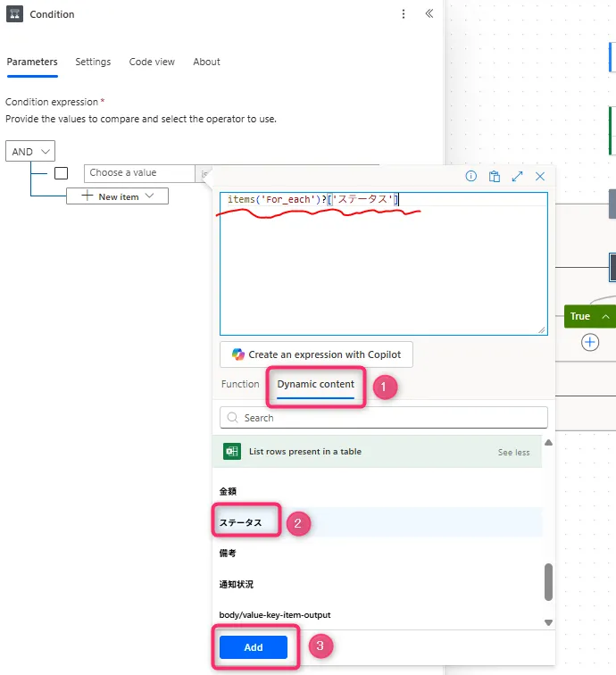
Task: Click the plus icon under the True branch
Action: pyautogui.click(x=590, y=342)
